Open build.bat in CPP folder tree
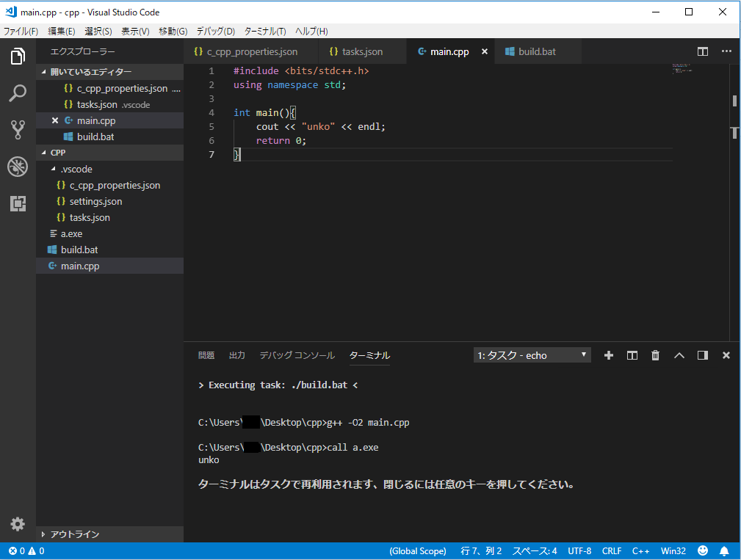741x560 pixels. click(x=109, y=250)
